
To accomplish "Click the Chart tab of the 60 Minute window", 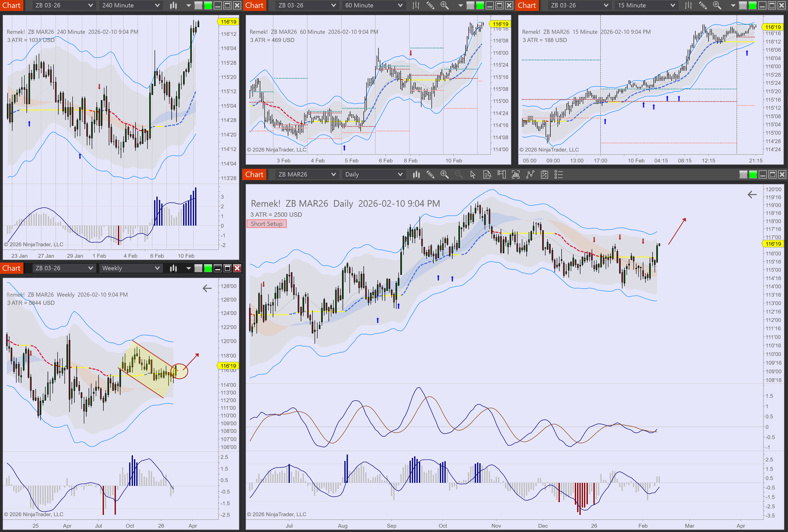I will 254,5.
